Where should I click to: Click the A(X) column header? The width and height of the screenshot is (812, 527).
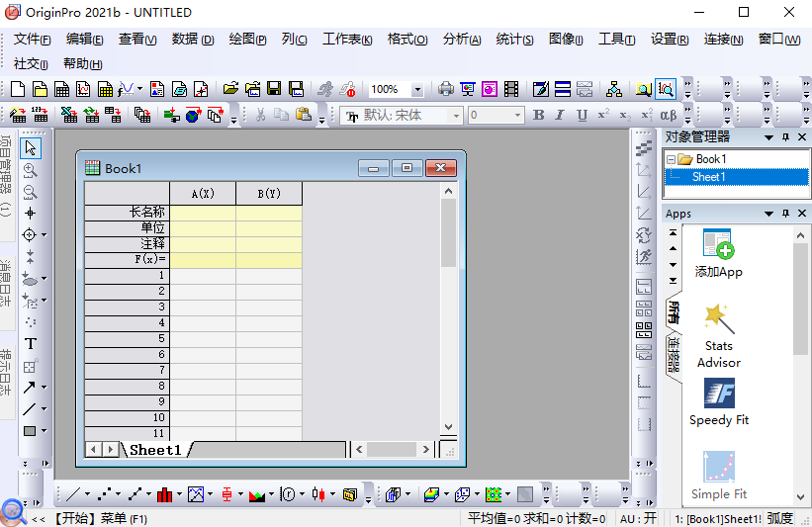tap(203, 194)
